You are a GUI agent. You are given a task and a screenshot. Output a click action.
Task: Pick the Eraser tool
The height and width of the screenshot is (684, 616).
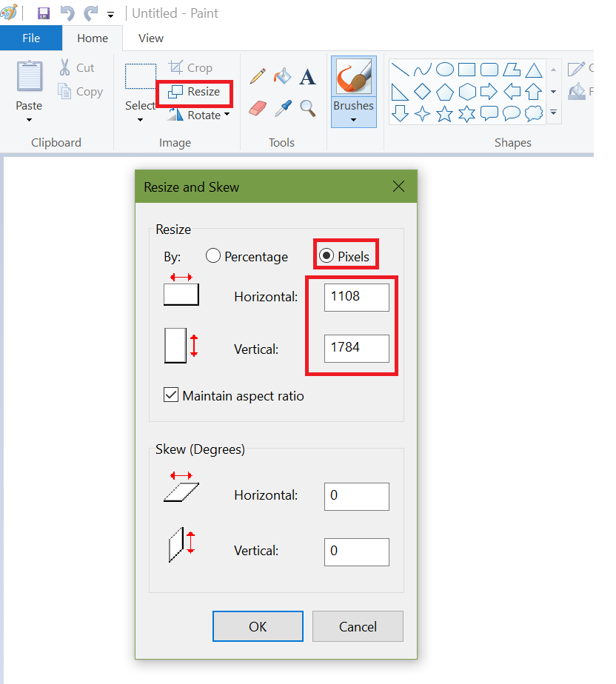coord(257,107)
